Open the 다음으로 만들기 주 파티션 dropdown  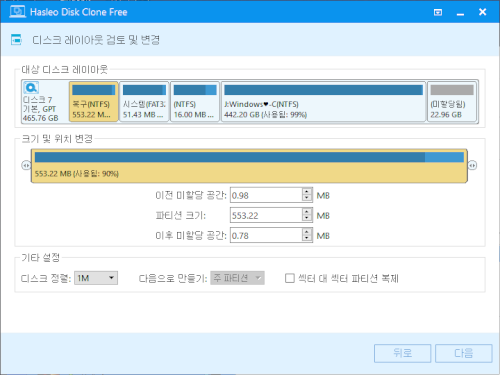237,278
